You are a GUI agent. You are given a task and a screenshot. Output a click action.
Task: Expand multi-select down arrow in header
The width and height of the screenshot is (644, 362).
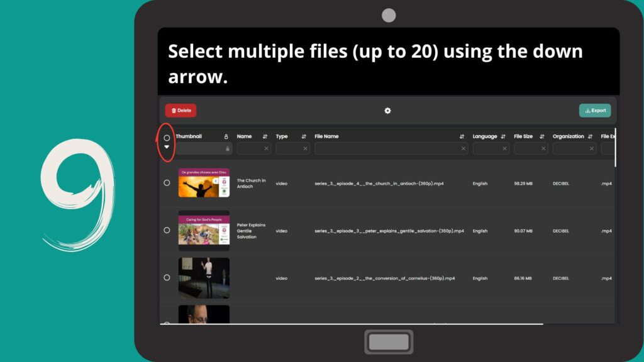coord(167,147)
